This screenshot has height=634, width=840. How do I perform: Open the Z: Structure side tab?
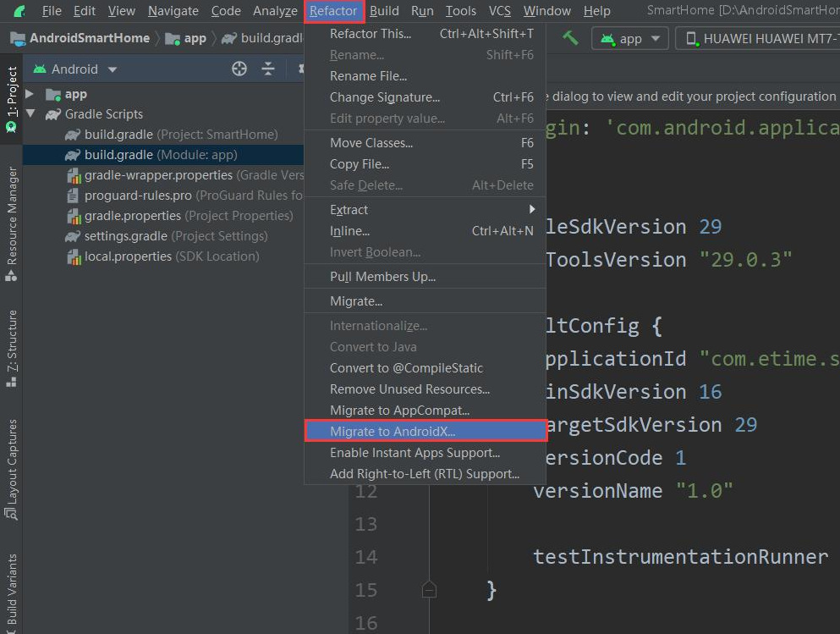(x=11, y=349)
